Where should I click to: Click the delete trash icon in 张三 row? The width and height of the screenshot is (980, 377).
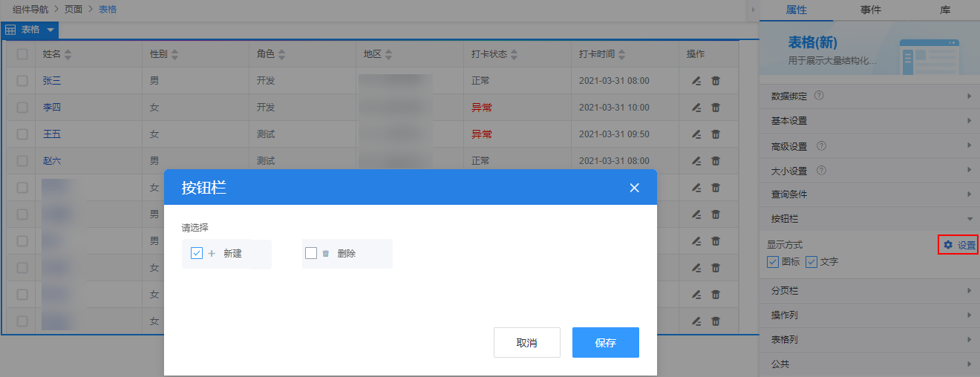716,81
